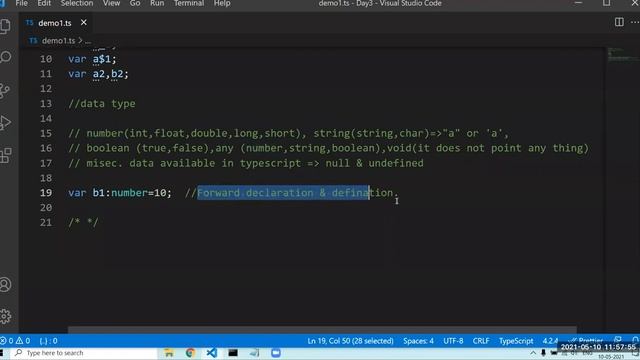640x360 pixels.
Task: Click the horizontal editor scrollbar
Action: tap(322, 329)
